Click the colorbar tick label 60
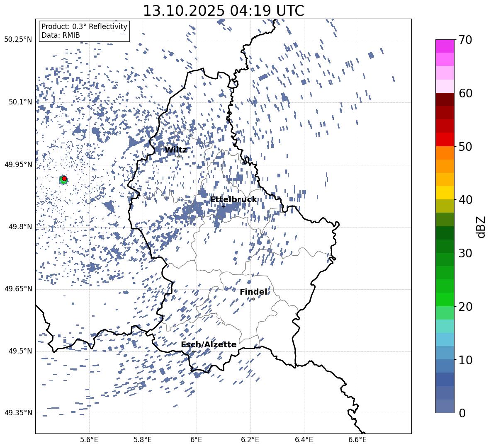Image resolution: width=491 pixels, height=448 pixels. coord(465,93)
